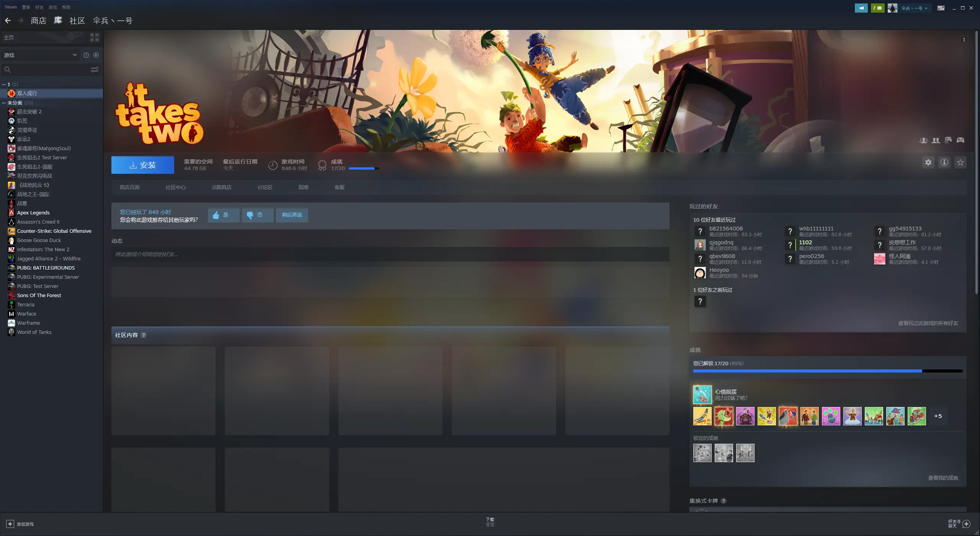The image size is (980, 536).
Task: Open the announcements megaphone icon
Action: click(861, 8)
